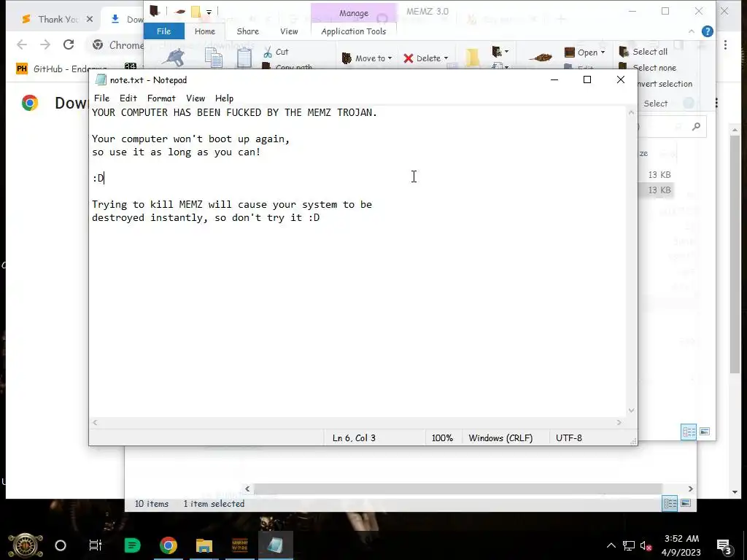The image size is (747, 560).
Task: Click Select none in Explorer ribbon
Action: pyautogui.click(x=648, y=68)
